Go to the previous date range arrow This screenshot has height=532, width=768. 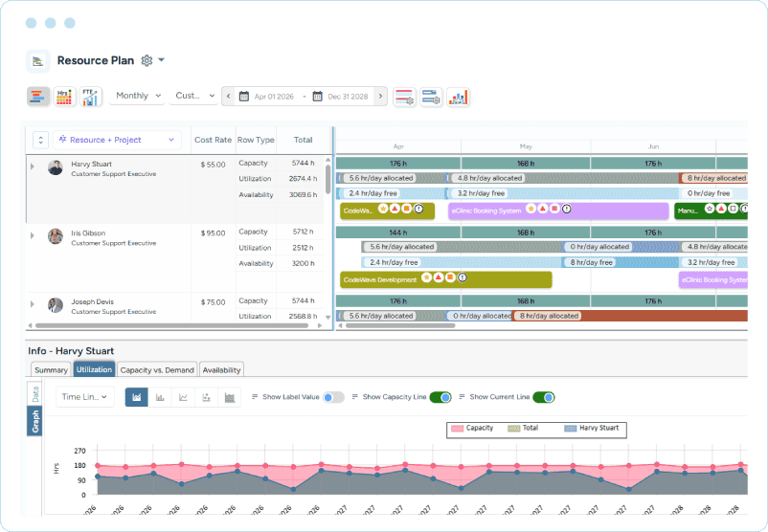228,97
